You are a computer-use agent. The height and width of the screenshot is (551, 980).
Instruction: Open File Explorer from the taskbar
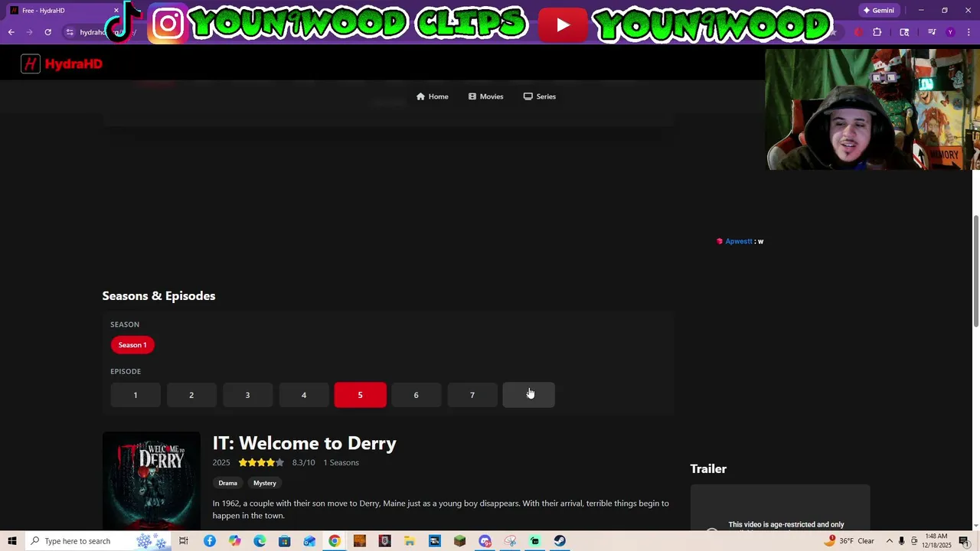[410, 541]
